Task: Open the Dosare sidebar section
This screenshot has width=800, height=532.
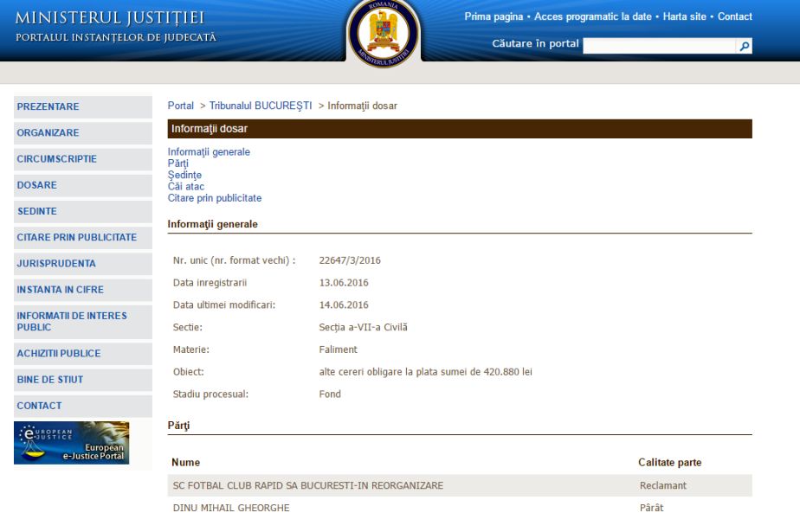Action: coord(36,185)
